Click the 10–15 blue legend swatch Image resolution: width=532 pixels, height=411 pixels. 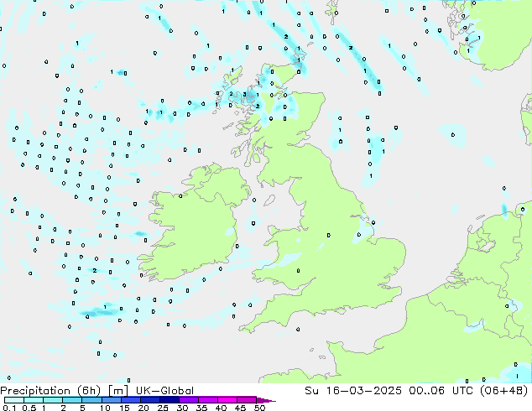click(x=111, y=400)
